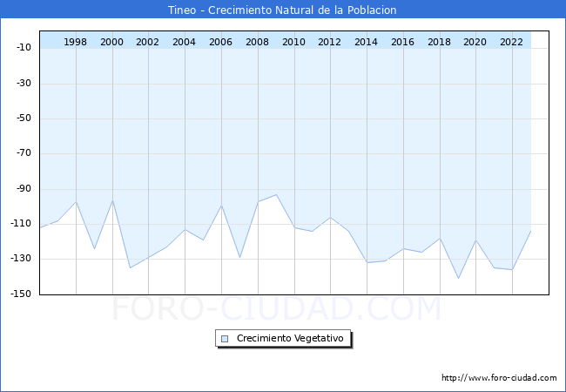This screenshot has height=392, width=566.
Task: Select the 2002 year label
Action: click(147, 42)
